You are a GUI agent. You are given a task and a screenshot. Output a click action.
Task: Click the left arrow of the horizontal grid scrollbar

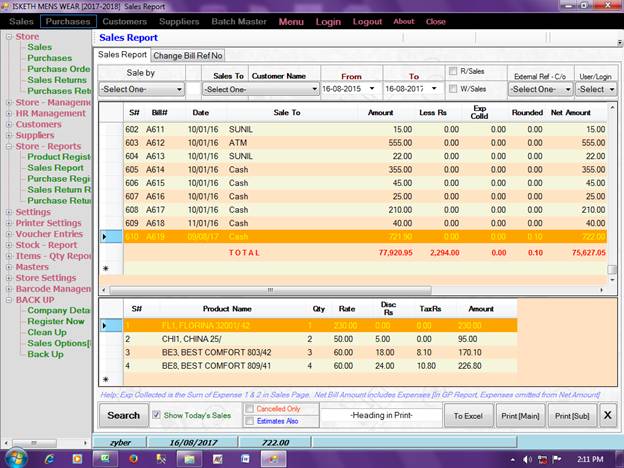tap(104, 290)
